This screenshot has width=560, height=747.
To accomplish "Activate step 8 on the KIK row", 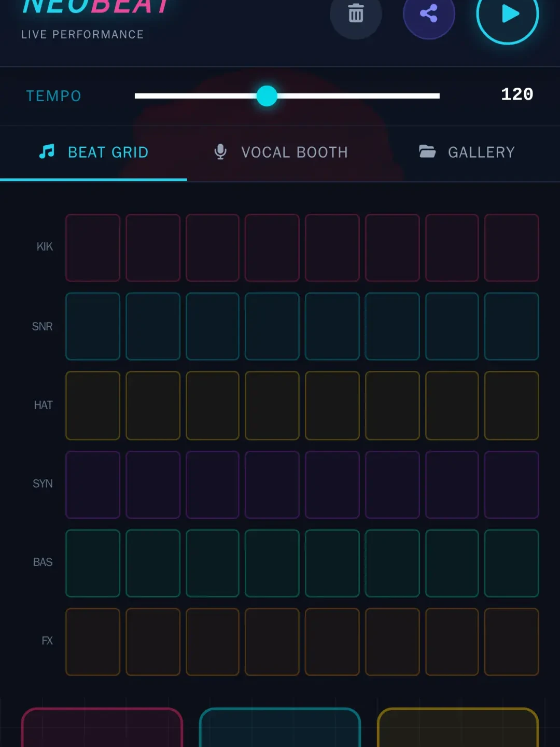I will coord(512,248).
